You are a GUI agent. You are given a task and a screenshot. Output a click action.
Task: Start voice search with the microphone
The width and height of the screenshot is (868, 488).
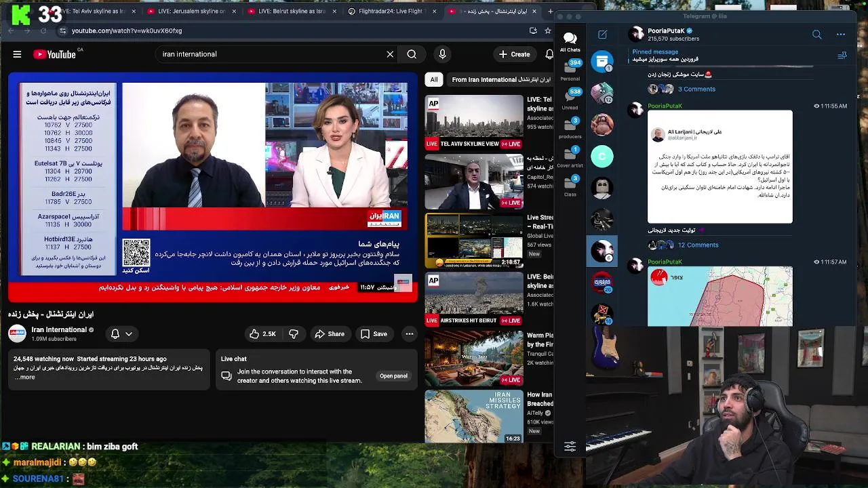coord(442,54)
